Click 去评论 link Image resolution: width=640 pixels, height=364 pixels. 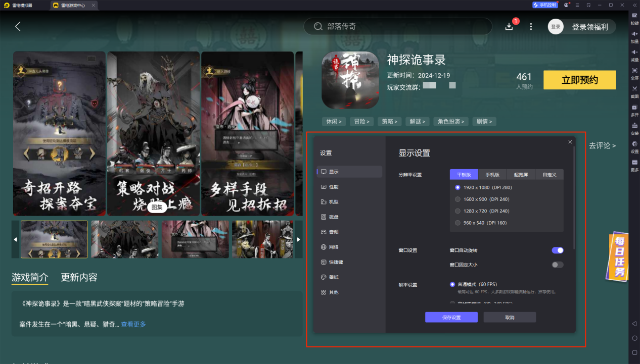point(602,145)
